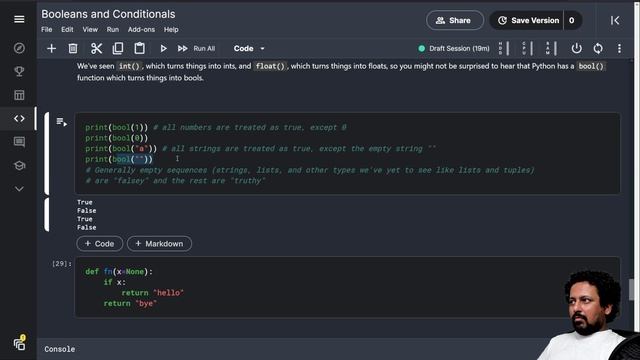Click inside the def fn(x=None) code cell
The width and height of the screenshot is (640, 360).
[347, 287]
